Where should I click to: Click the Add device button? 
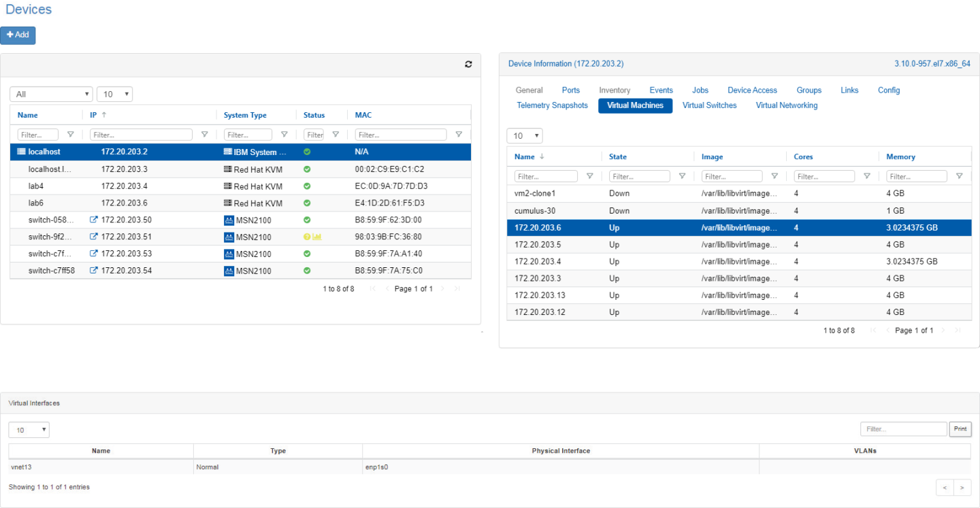point(18,35)
